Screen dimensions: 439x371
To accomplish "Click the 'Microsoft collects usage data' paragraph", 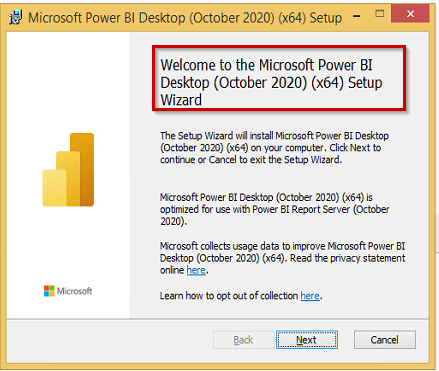I will [283, 258].
